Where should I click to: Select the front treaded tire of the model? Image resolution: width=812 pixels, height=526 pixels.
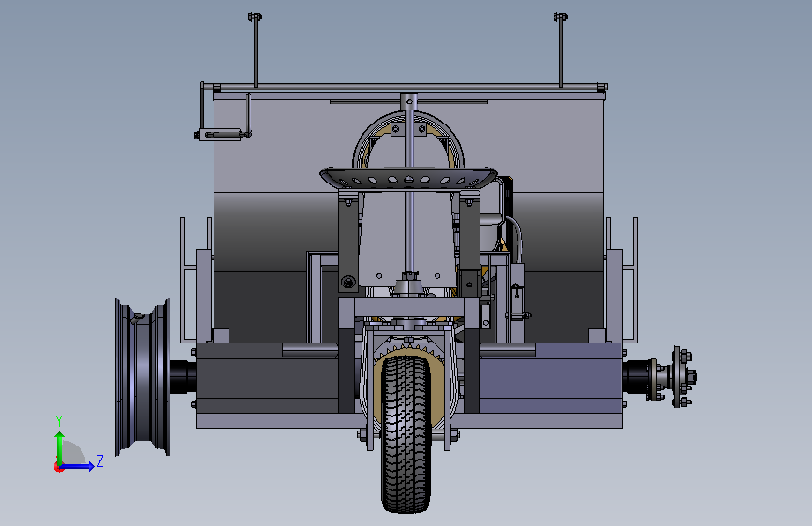click(406, 434)
